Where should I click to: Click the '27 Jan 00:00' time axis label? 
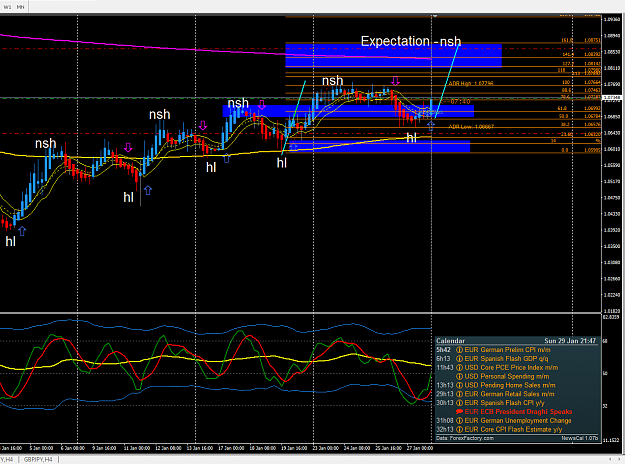point(420,448)
